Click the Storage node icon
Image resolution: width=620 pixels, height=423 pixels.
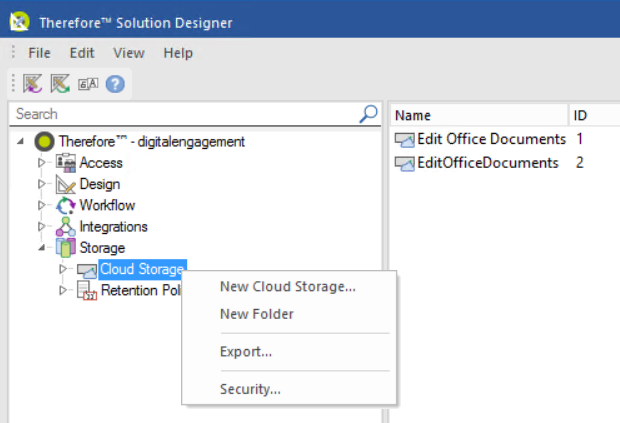(66, 248)
